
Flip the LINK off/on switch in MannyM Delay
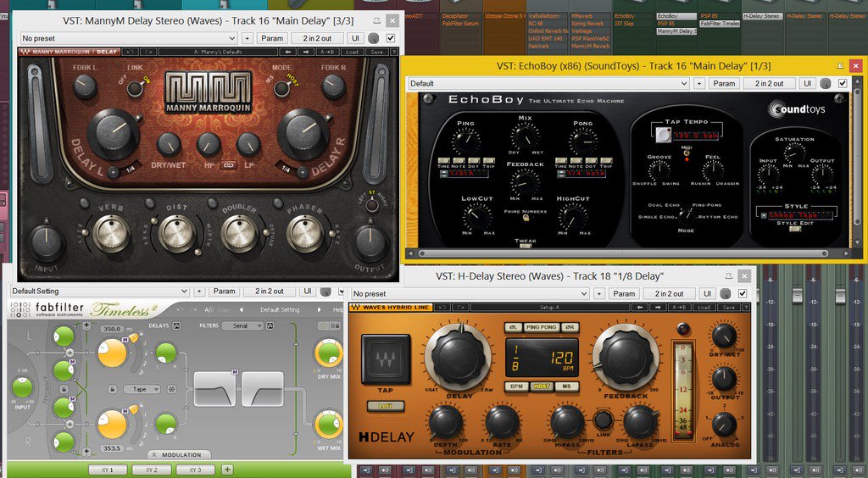tap(133, 87)
